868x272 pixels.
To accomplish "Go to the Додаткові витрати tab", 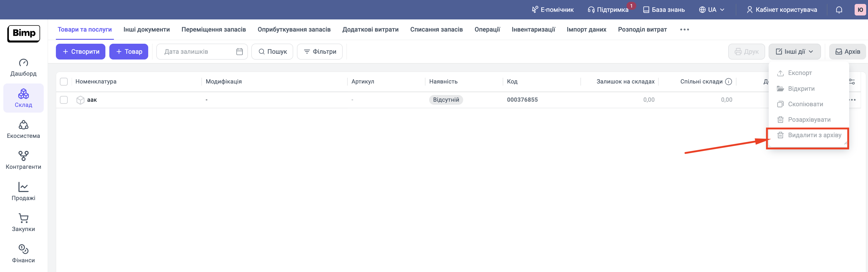I will click(x=370, y=30).
